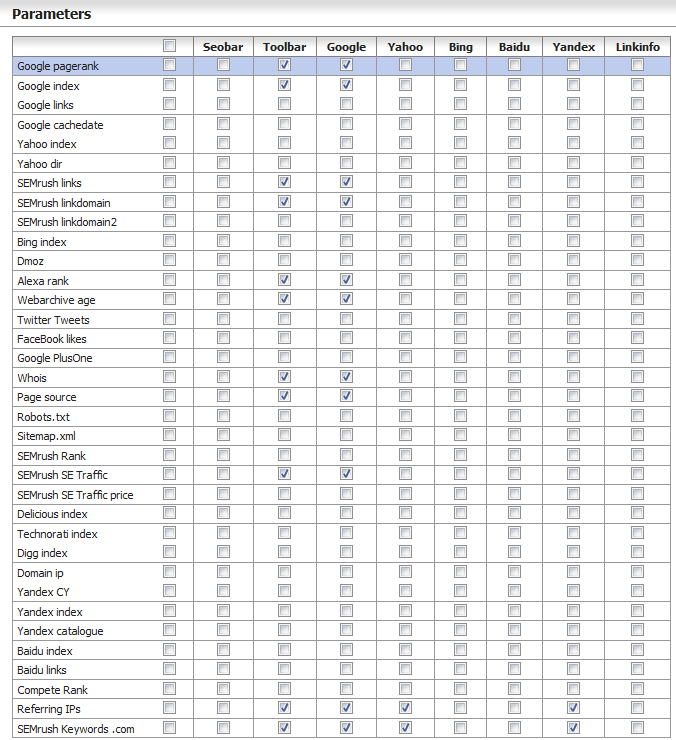The height and width of the screenshot is (740, 676).
Task: Enable Yandex column for Yandex catalogue
Action: click(573, 630)
